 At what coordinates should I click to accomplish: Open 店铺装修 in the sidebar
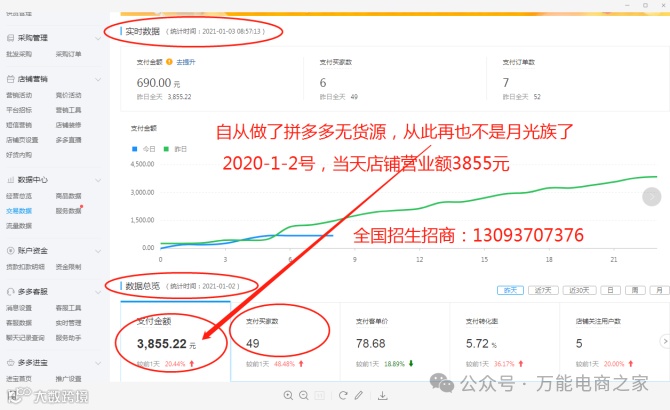click(x=68, y=125)
